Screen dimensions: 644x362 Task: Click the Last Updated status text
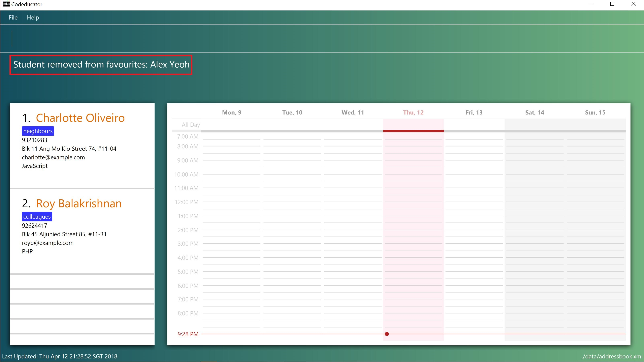click(x=60, y=356)
